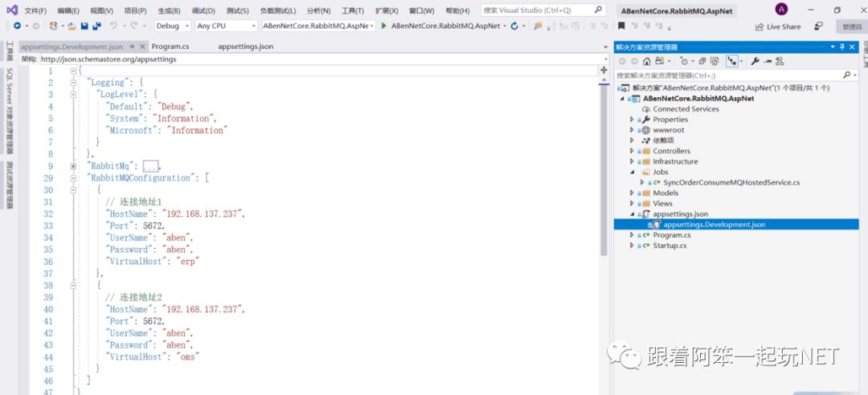This screenshot has width=868, height=395.
Task: Select SyncOrderConsumeMQHostedService.cs in tree
Action: point(731,182)
